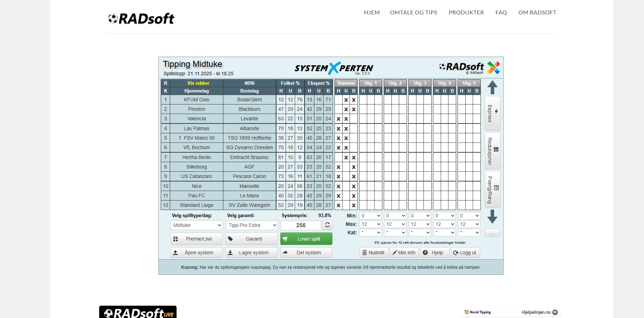Screen dimensions: 644x318
Task: Open the first Max dropdown under Utg. 1
Action: pos(371,224)
